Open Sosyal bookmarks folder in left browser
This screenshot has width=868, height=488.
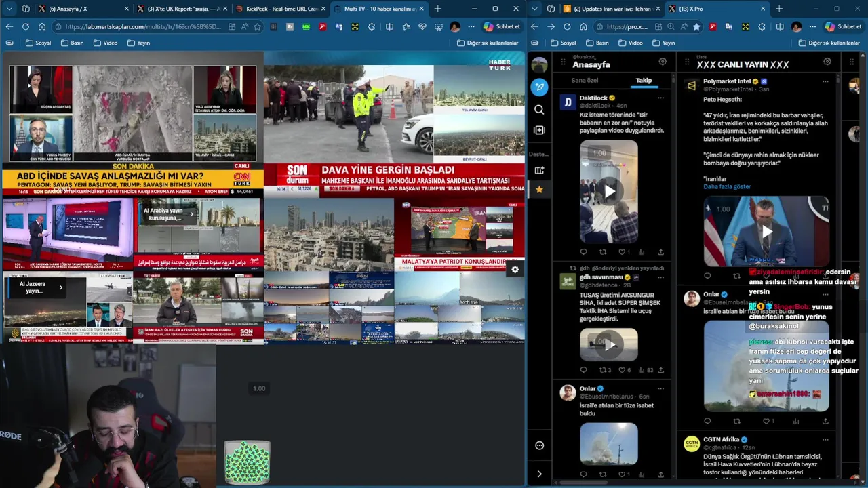click(x=38, y=43)
